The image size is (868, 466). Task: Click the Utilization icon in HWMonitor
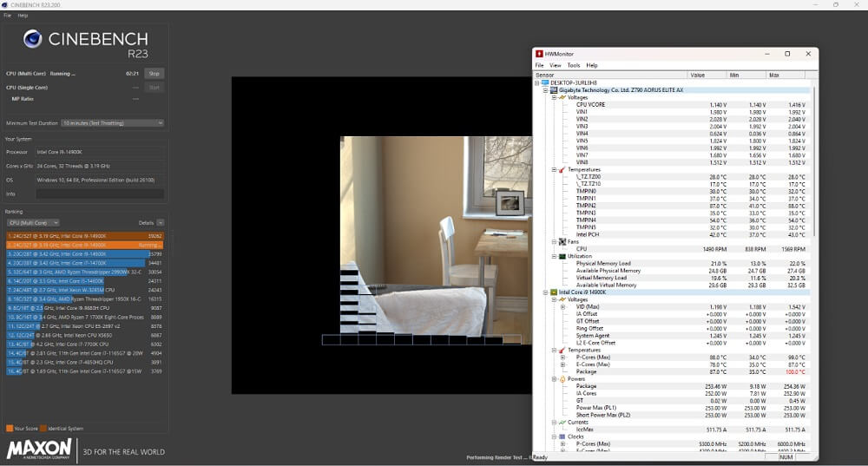562,256
